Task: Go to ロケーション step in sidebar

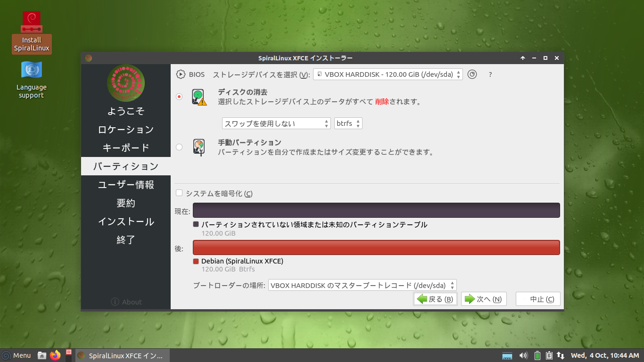Action: click(x=126, y=130)
